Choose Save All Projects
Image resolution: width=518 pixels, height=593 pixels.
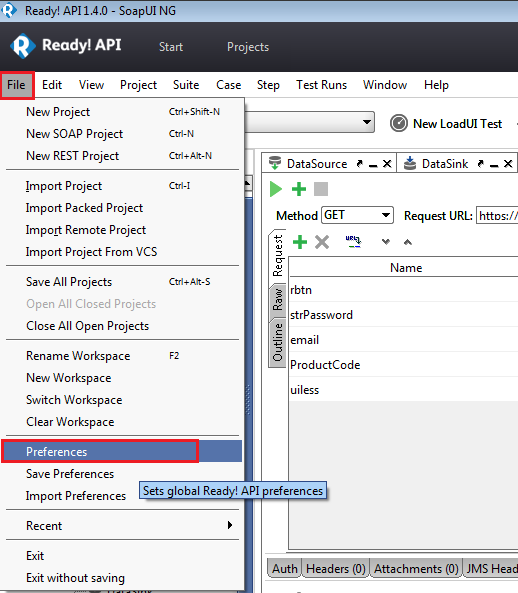click(x=123, y=282)
